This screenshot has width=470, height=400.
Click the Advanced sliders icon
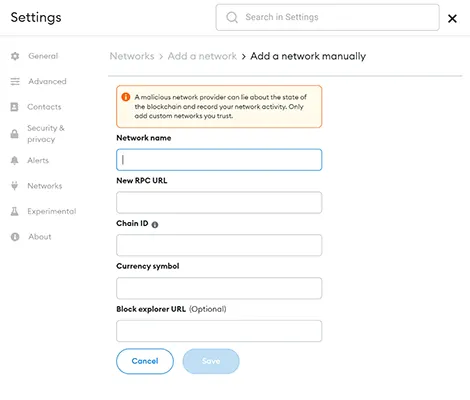click(15, 81)
